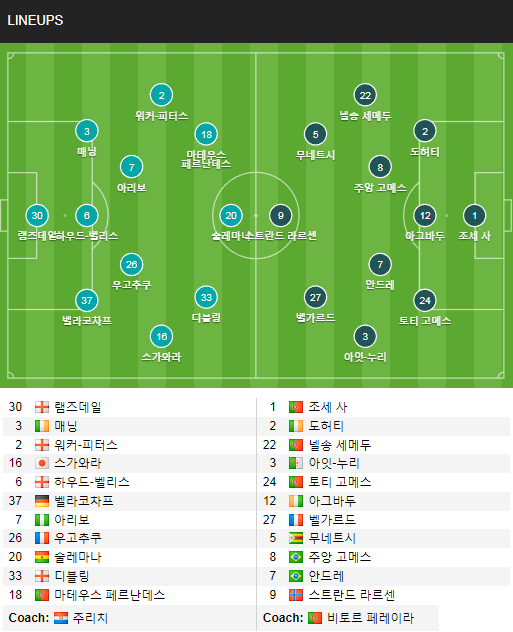The image size is (513, 632).
Task: Select the number 27 벨가르드 marker
Action: [x=315, y=297]
